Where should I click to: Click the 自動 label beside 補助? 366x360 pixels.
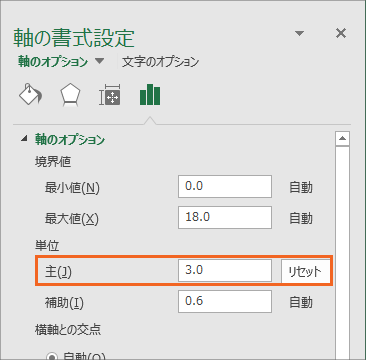tap(301, 303)
